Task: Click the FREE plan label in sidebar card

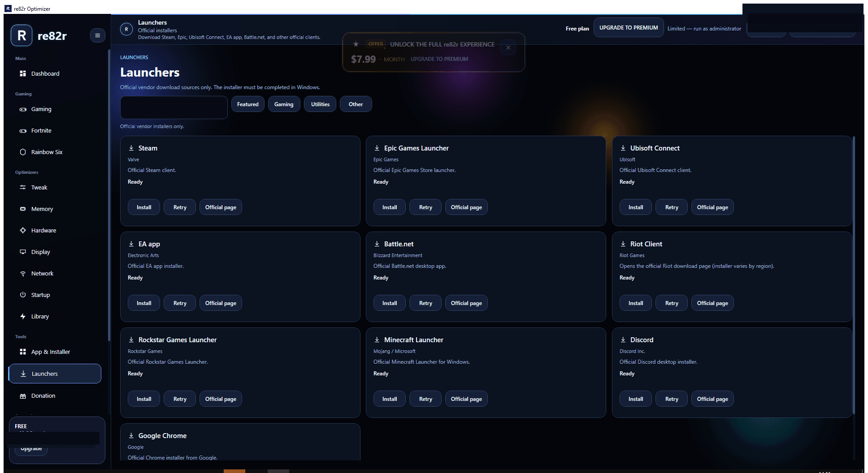Action: 21,426
